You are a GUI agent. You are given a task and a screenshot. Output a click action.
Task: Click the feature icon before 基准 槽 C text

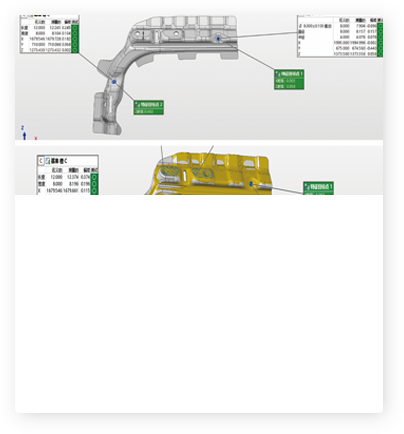48,161
